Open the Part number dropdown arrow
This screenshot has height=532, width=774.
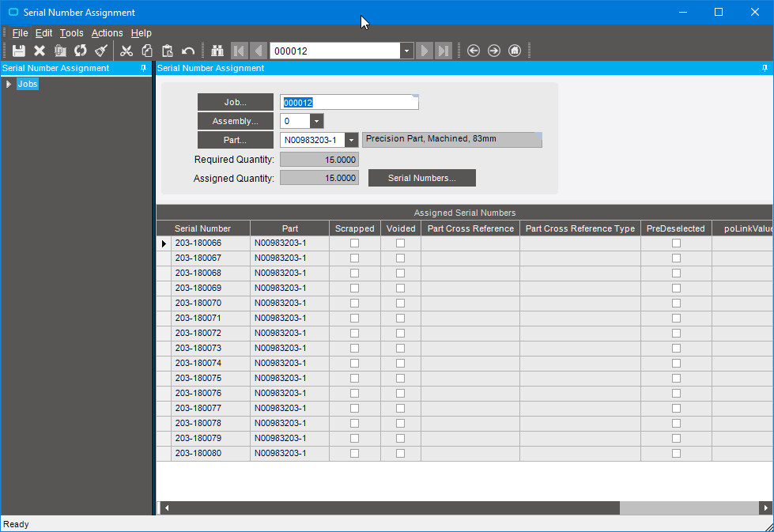tap(351, 140)
